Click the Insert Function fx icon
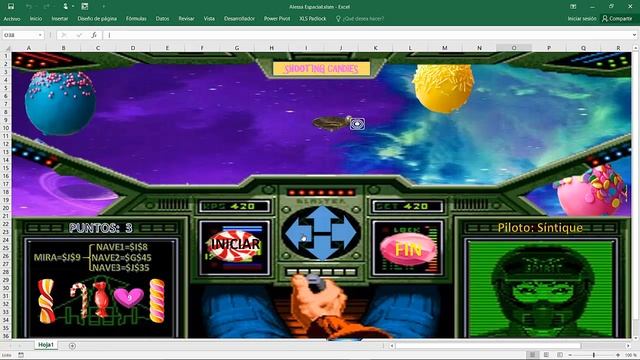640x360 pixels. click(x=94, y=35)
